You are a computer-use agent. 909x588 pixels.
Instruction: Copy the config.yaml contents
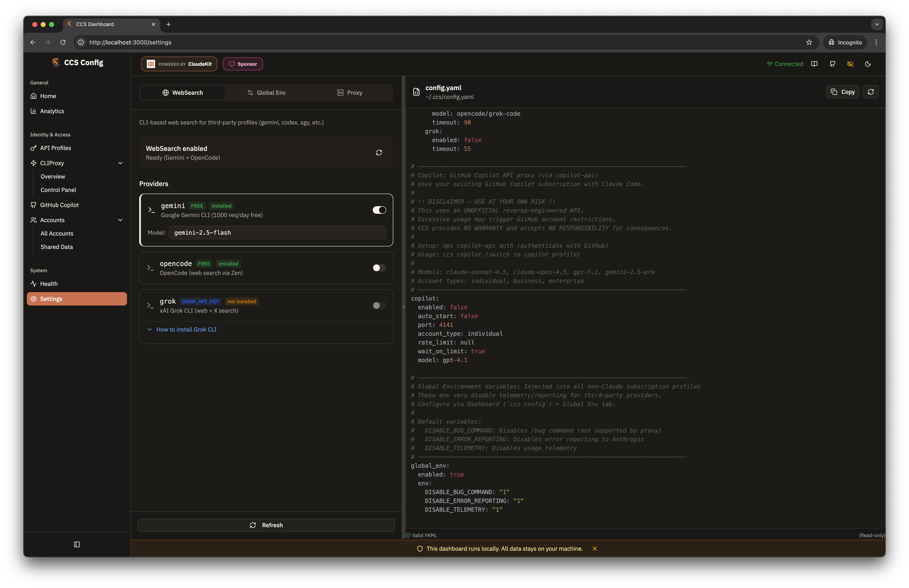842,92
